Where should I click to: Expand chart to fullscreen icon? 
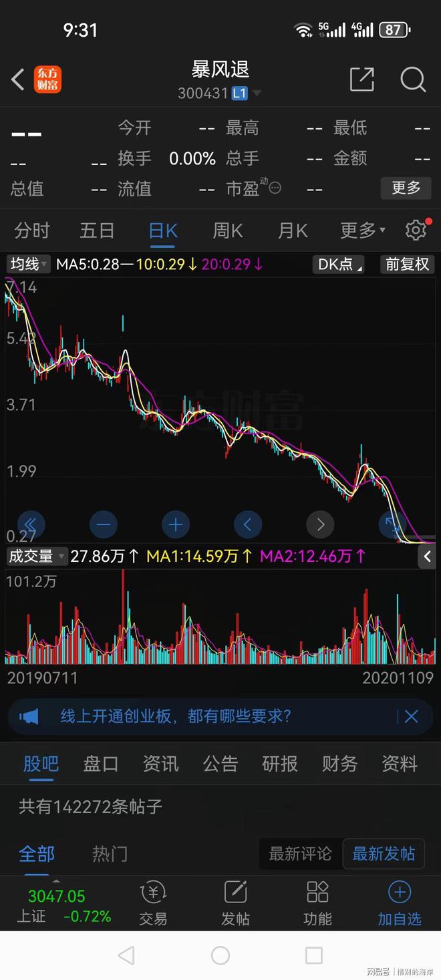pos(392,524)
